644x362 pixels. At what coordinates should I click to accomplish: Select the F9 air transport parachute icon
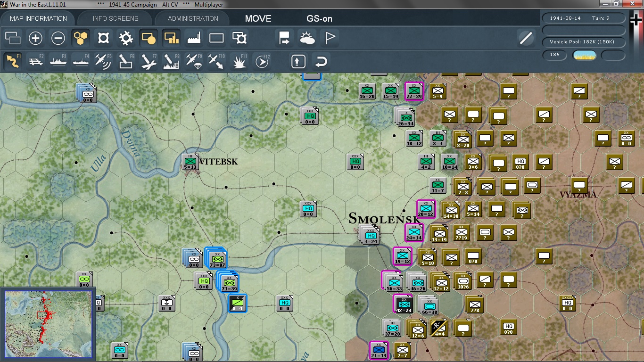(194, 61)
